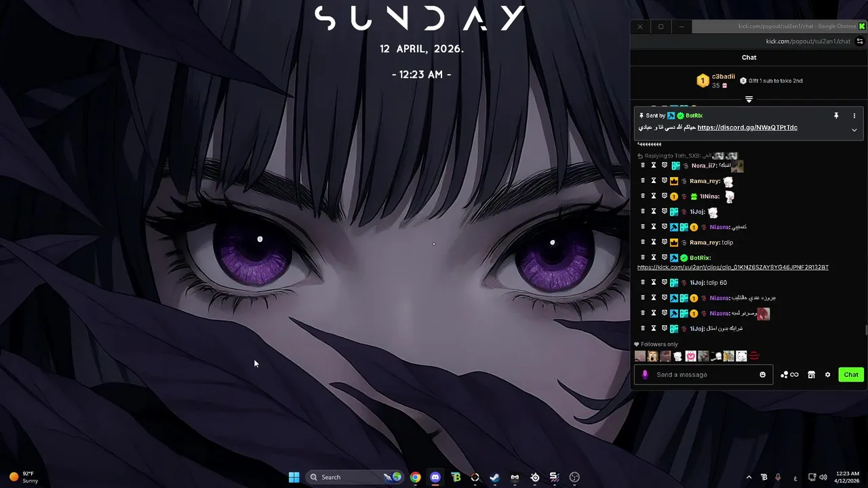This screenshot has width=868, height=488.
Task: Collapse the sub gift leaderboard handle
Action: (749, 100)
